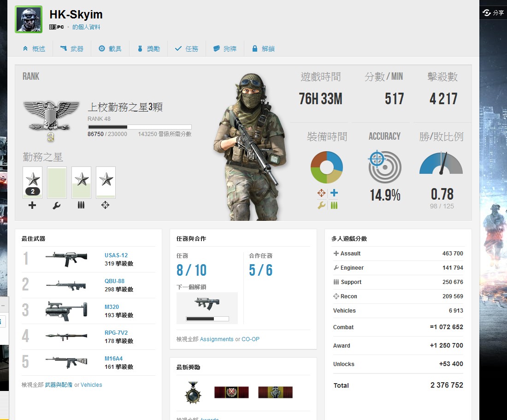Click the M320 launcher image

(x=67, y=311)
